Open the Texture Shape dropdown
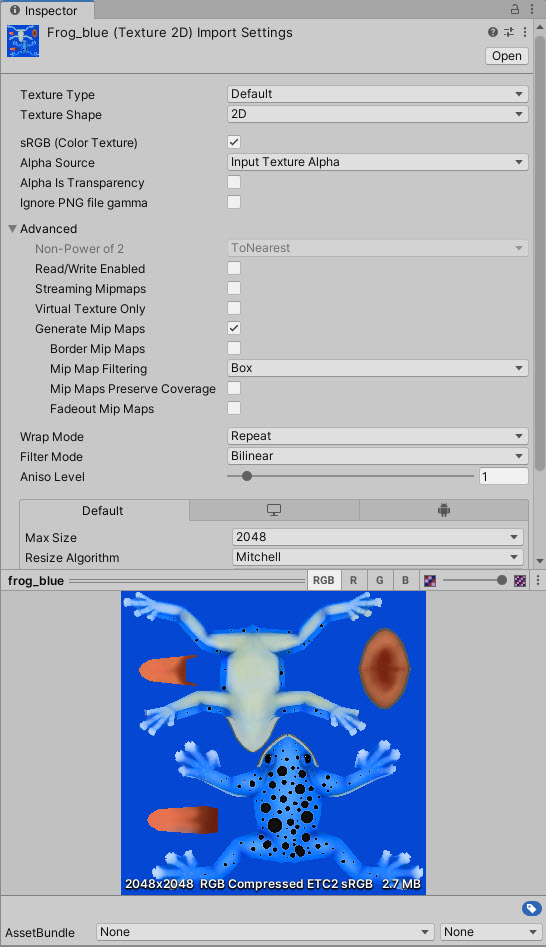This screenshot has height=947, width=546. point(377,114)
